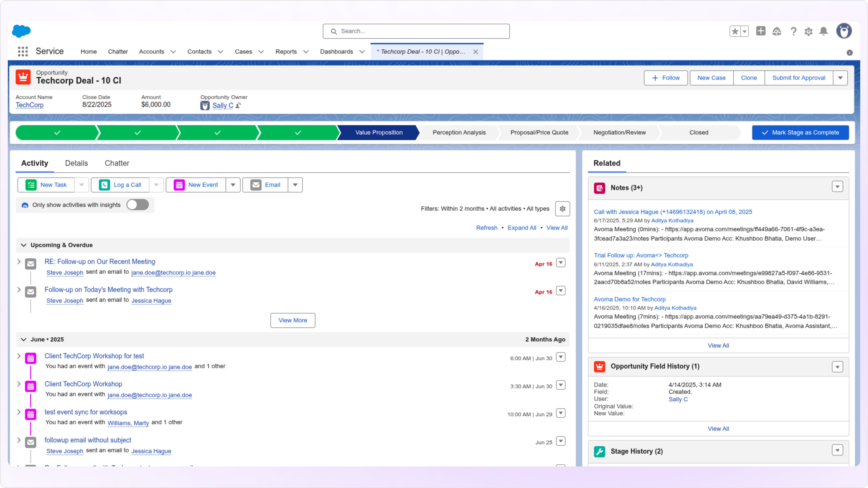Click Refresh in activity timeline
The image size is (868, 488).
[x=487, y=228]
